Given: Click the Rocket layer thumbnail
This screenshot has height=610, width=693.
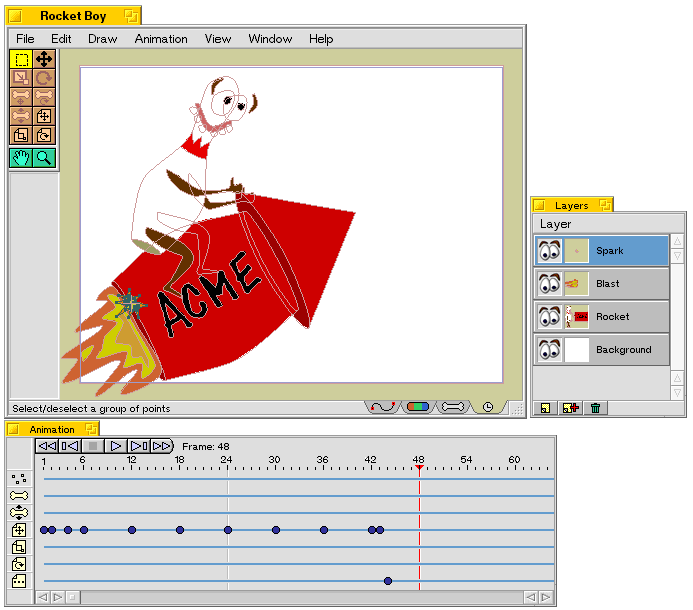Looking at the screenshot, I should (x=577, y=317).
